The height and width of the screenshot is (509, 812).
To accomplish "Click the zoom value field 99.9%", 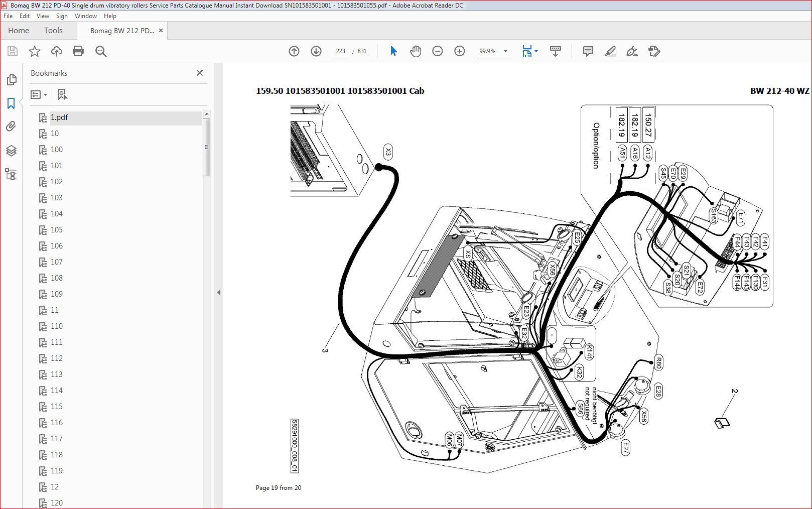I will tap(487, 51).
